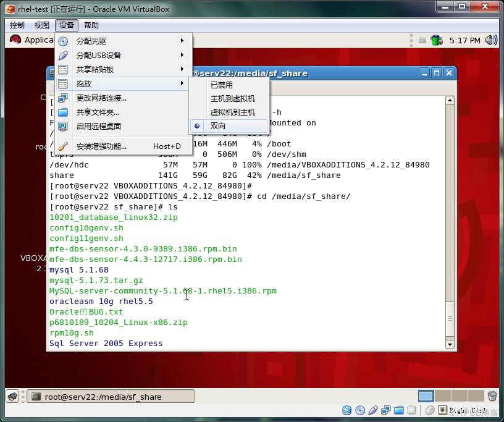Choose 主机到虚拟机 drag-and-drop option
Image resolution: width=504 pixels, height=422 pixels.
coord(229,99)
